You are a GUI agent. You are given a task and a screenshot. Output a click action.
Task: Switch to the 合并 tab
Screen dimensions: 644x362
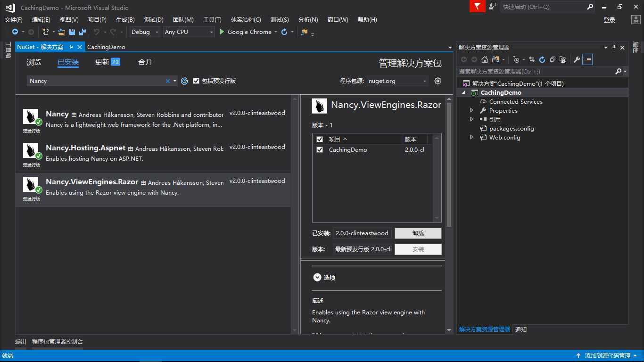pos(145,62)
